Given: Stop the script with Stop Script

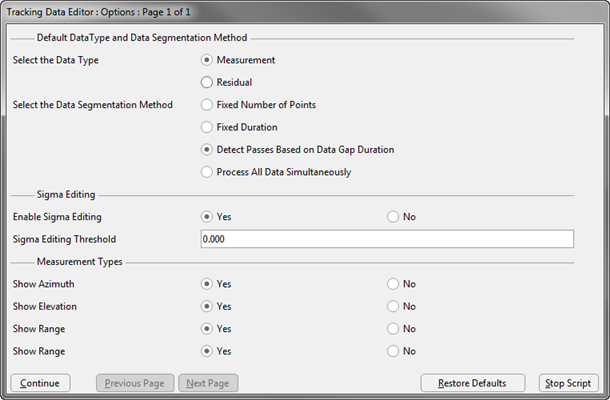Looking at the screenshot, I should [x=568, y=383].
